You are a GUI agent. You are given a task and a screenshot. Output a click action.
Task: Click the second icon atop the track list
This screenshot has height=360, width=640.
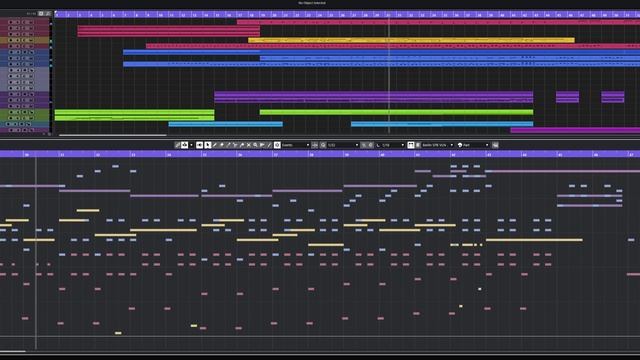tap(49, 13)
